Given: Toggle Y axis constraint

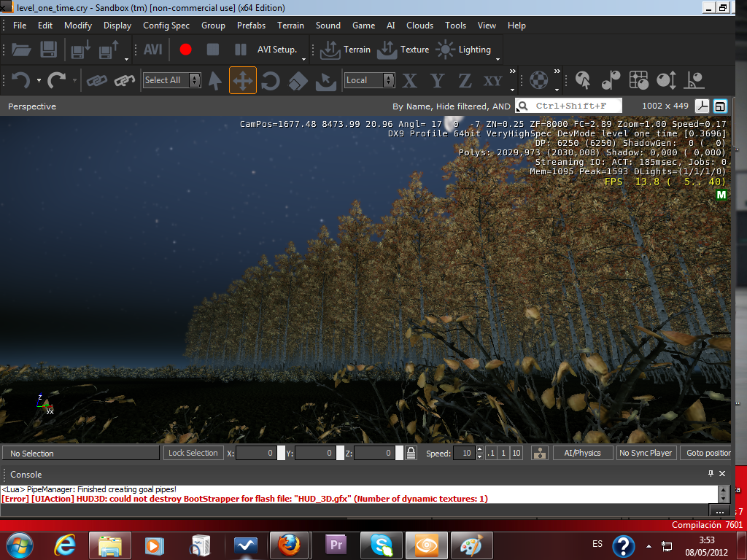Looking at the screenshot, I should (x=438, y=80).
